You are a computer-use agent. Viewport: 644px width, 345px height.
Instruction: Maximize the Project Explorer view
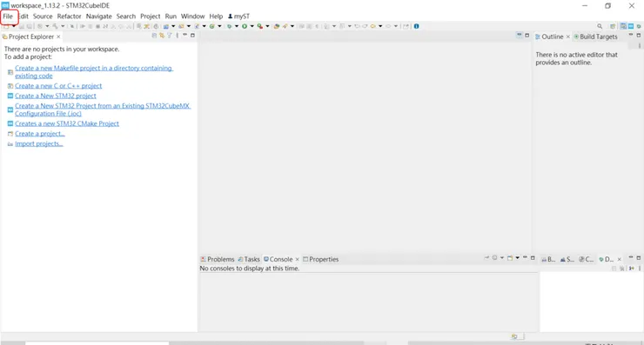192,36
